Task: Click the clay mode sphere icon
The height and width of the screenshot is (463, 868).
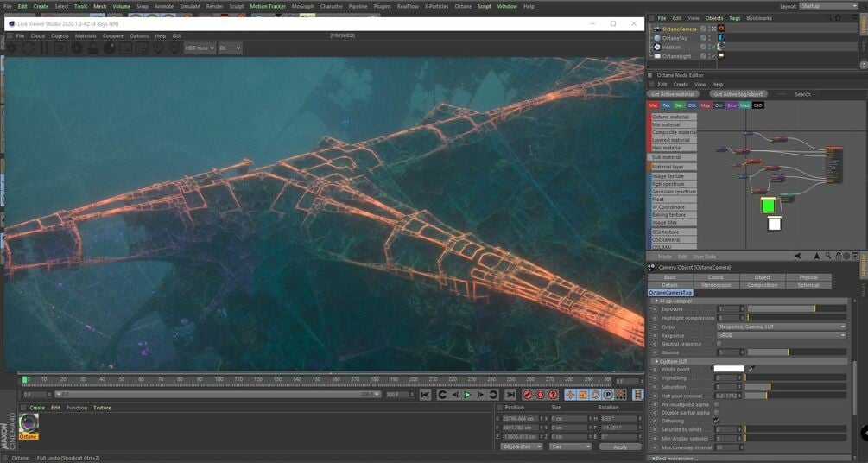Action: pos(110,48)
